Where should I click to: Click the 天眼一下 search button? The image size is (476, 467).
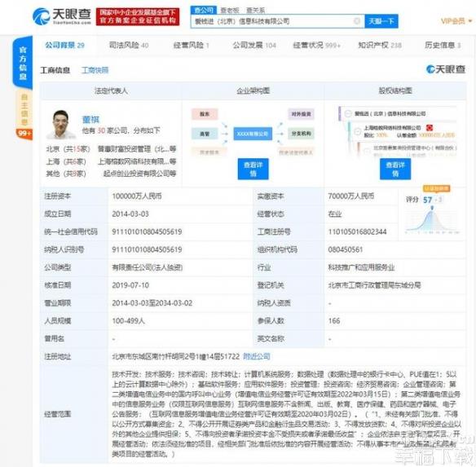[381, 21]
